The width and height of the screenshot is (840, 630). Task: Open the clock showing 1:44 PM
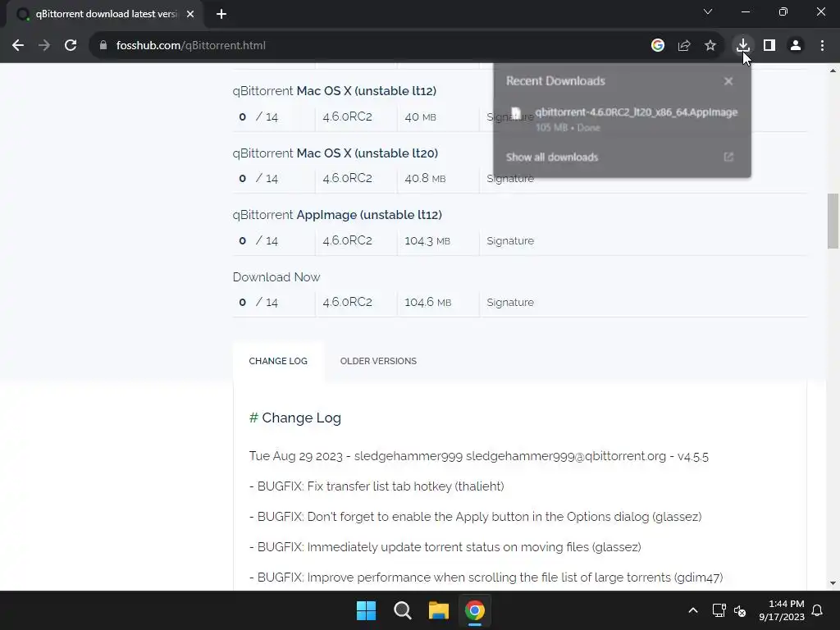point(782,610)
